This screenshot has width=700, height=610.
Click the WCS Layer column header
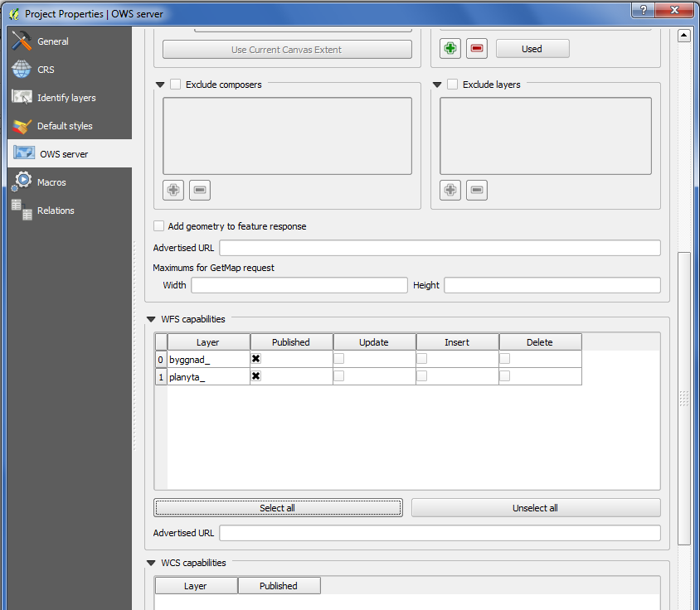pos(196,586)
